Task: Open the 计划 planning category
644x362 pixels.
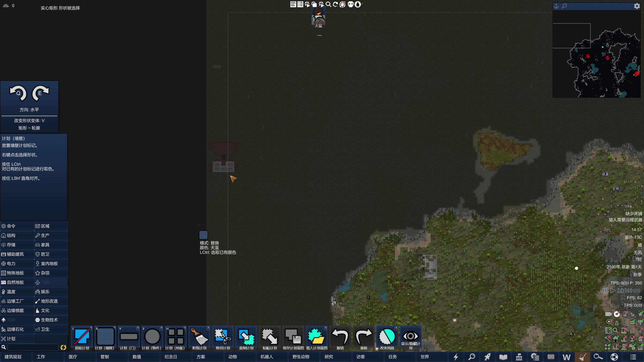Action: (x=17, y=339)
